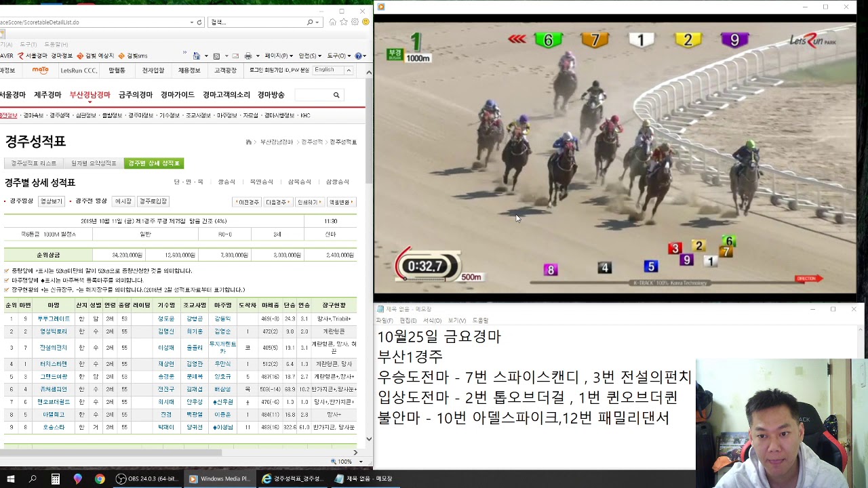Open the calculator from the taskbar
The width and height of the screenshot is (868, 488).
coord(56,479)
